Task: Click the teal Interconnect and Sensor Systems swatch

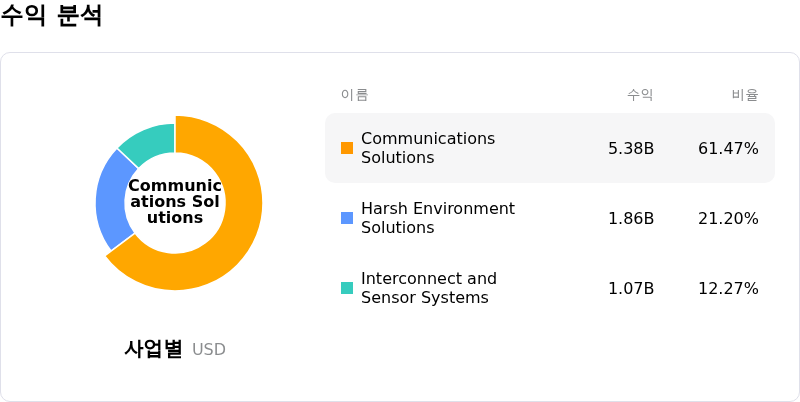Action: [347, 288]
